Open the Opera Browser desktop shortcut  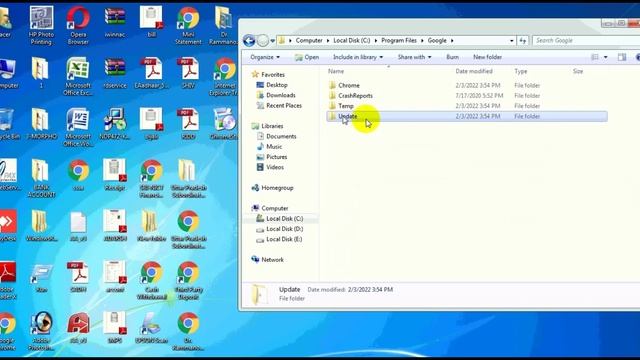click(78, 25)
